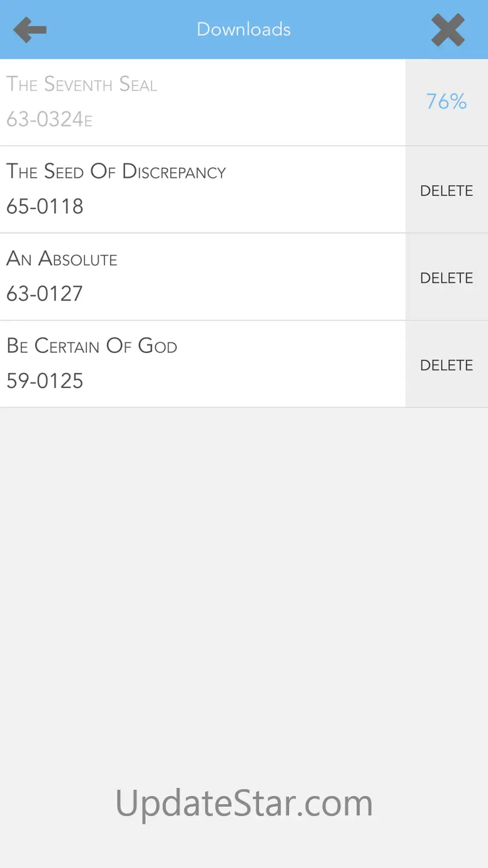Click the empty gray area below the list
The height and width of the screenshot is (868, 488).
(x=244, y=563)
